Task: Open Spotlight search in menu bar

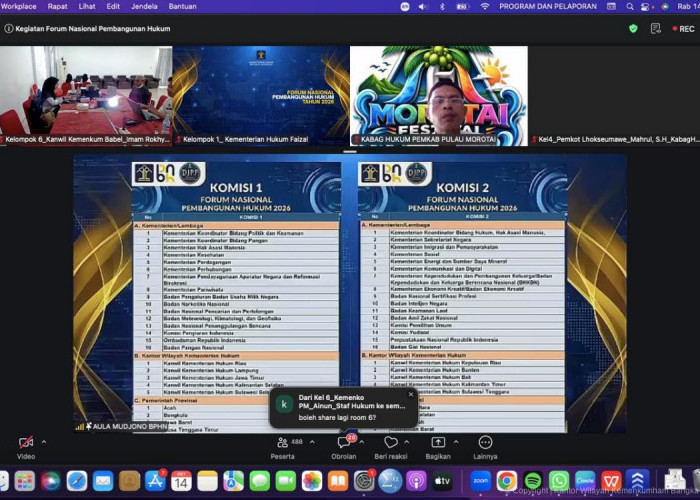Action: point(630,6)
